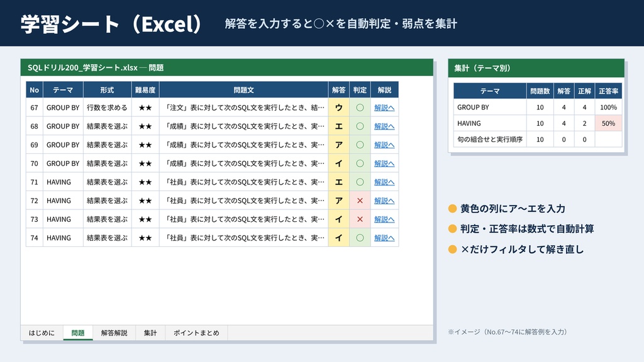Follow the 解説へ link in row 67
Viewport: 644px width, 362px height.
point(384,107)
